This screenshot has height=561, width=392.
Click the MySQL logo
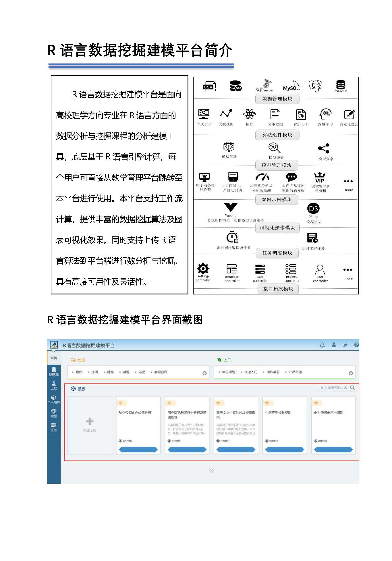tap(291, 86)
